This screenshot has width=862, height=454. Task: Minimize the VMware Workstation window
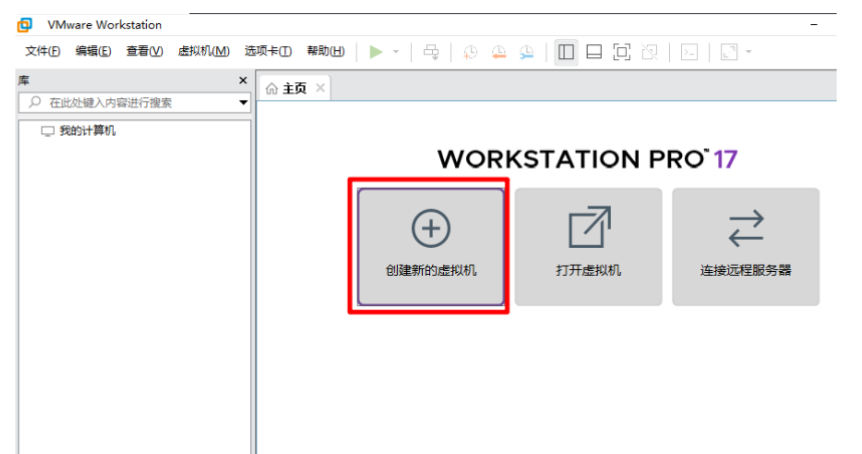click(814, 25)
